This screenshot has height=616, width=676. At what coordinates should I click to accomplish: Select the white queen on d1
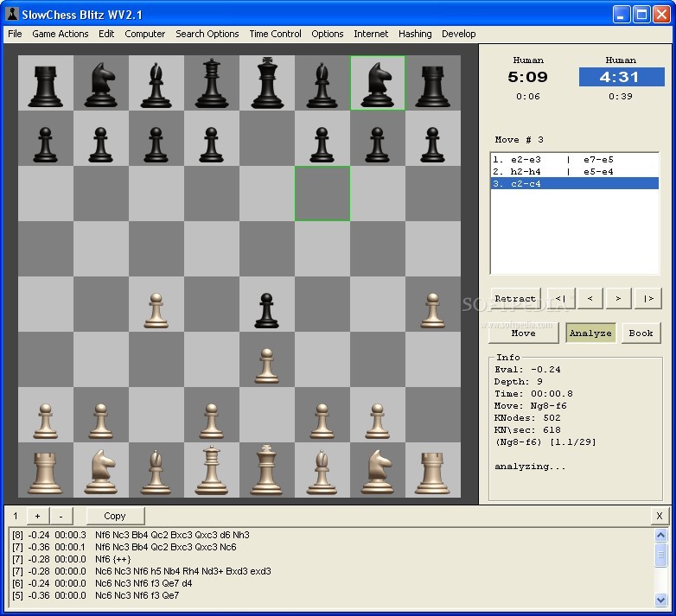point(211,470)
